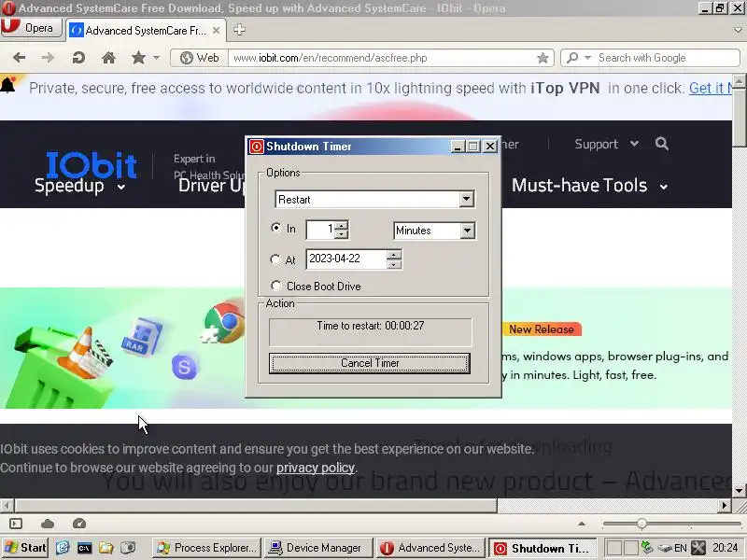Decrease the In value with down spinner
The width and height of the screenshot is (747, 560).
341,234
